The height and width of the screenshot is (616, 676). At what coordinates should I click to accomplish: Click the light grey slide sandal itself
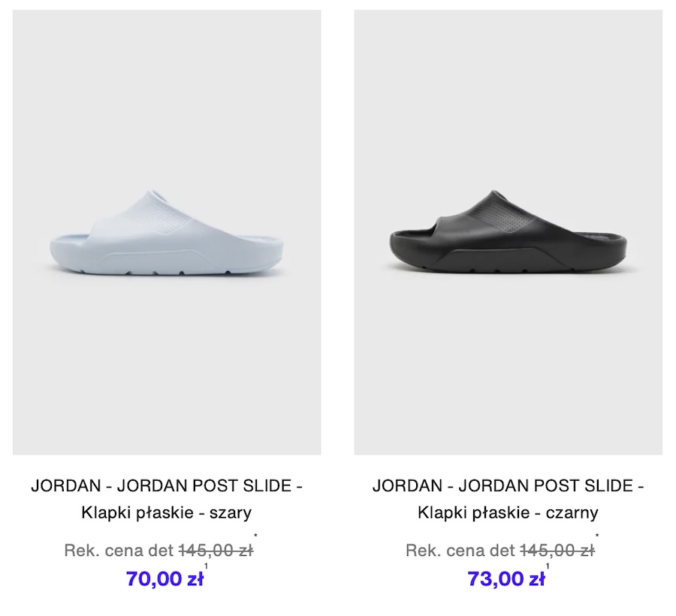[167, 232]
